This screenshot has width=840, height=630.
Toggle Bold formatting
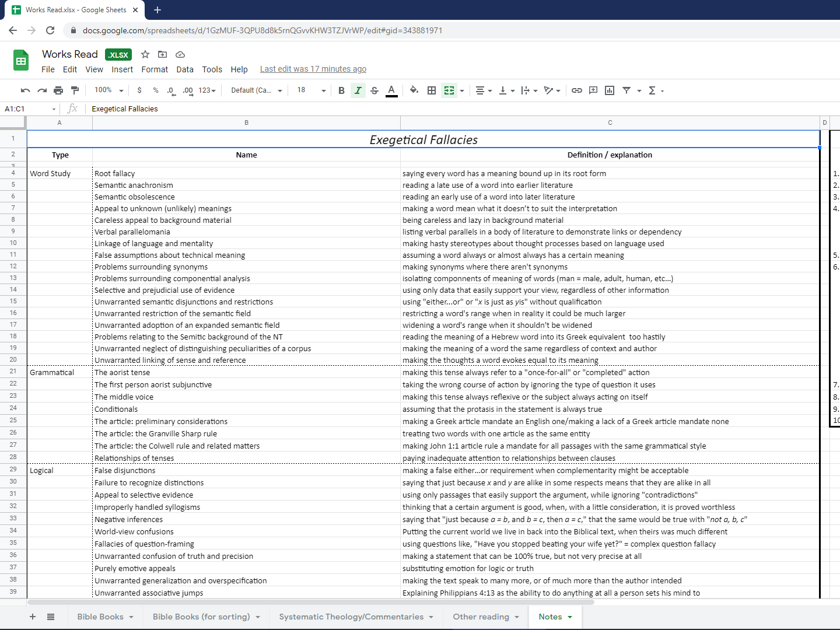point(341,90)
